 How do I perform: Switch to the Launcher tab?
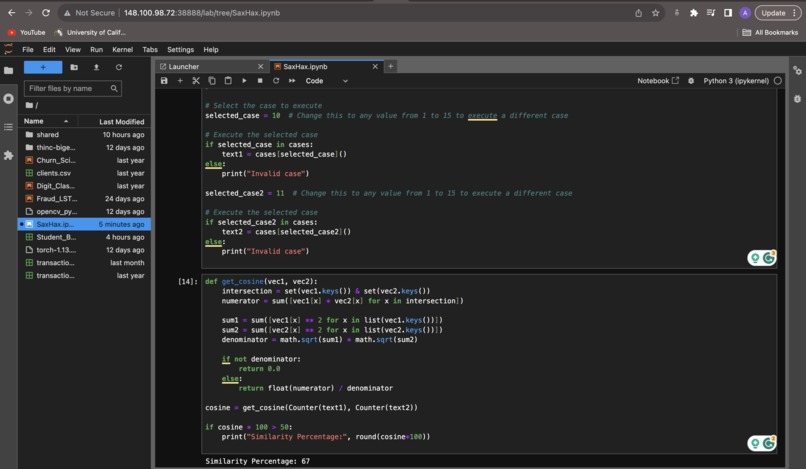pos(184,67)
